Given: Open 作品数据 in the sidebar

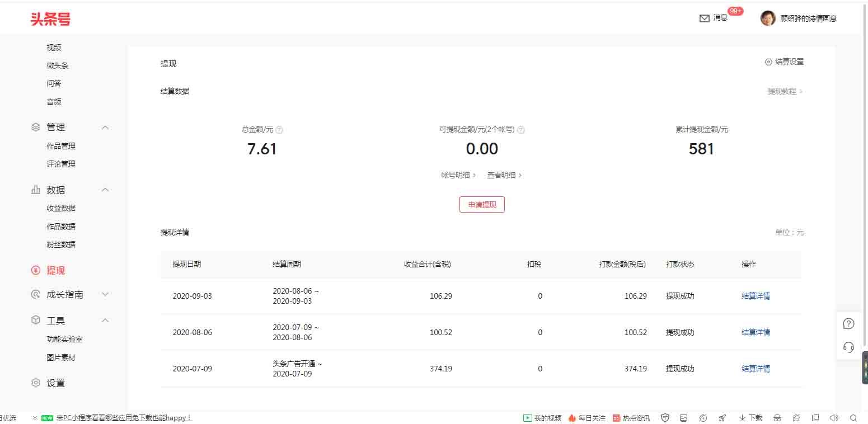Looking at the screenshot, I should click(x=61, y=227).
